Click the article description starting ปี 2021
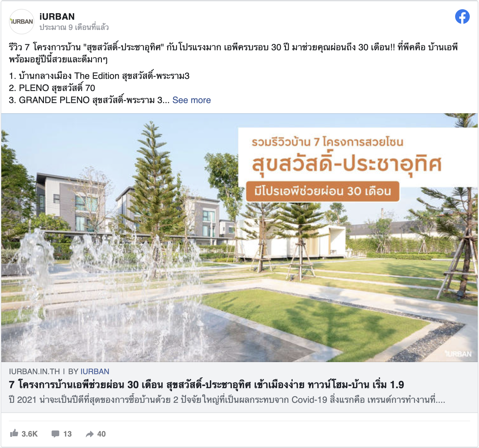 click(x=227, y=400)
